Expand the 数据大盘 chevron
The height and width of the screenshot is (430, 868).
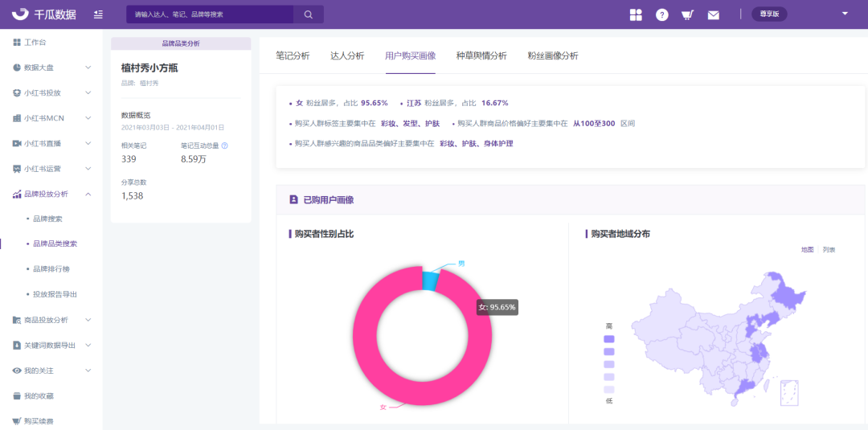click(88, 68)
